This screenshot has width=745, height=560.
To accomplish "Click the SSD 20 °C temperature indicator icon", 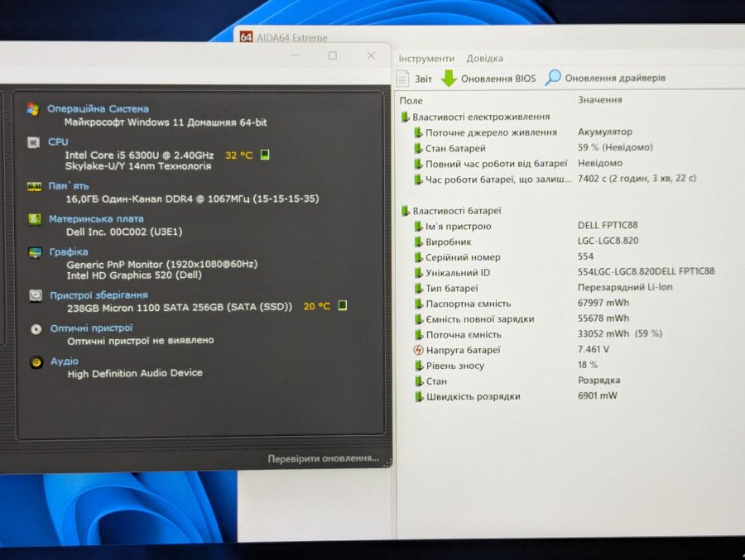I will pyautogui.click(x=342, y=305).
